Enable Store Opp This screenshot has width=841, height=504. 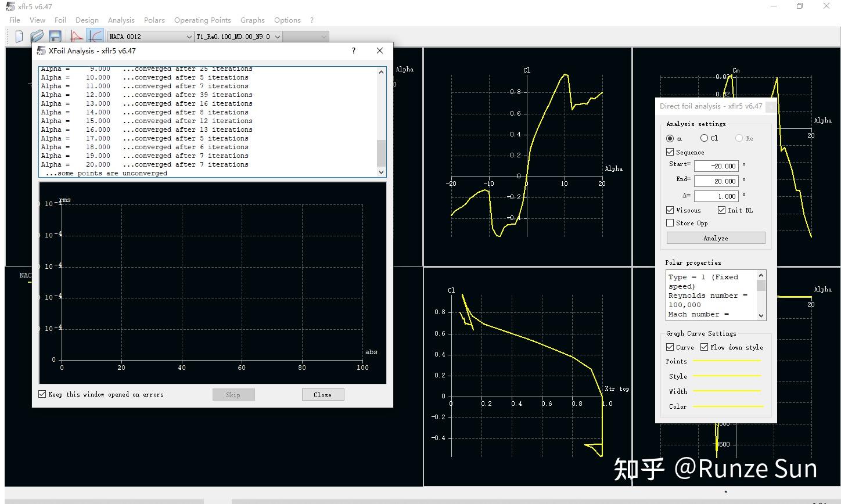pos(670,222)
